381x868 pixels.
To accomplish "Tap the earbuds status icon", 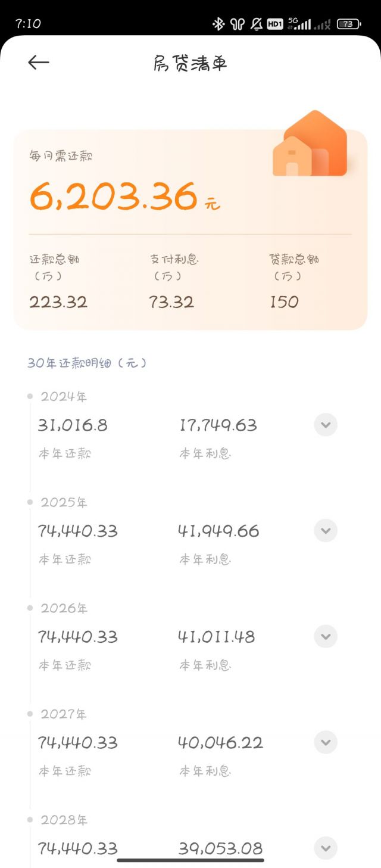I will (x=238, y=24).
